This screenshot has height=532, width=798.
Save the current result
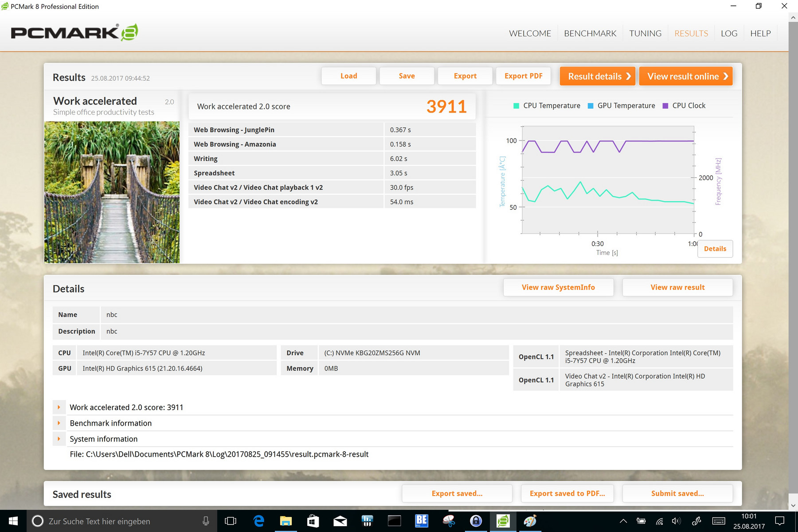pyautogui.click(x=407, y=76)
